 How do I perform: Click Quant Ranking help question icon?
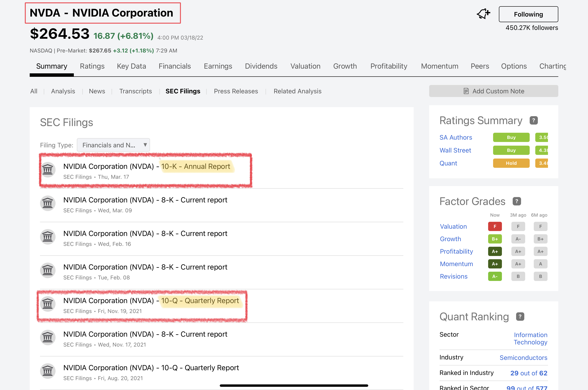[x=520, y=317]
